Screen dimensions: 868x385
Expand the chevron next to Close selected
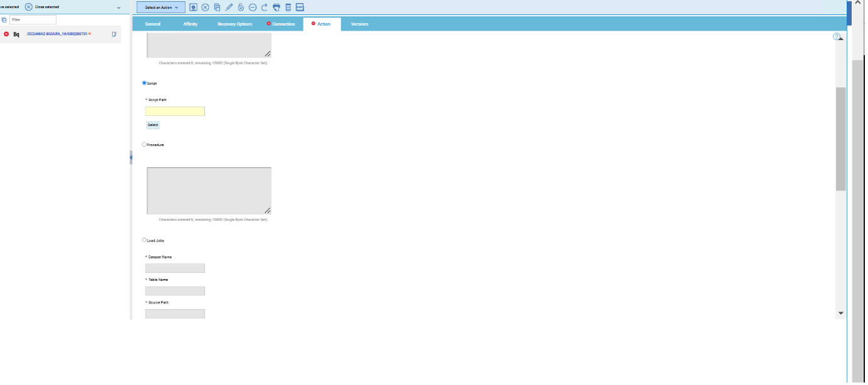click(119, 8)
